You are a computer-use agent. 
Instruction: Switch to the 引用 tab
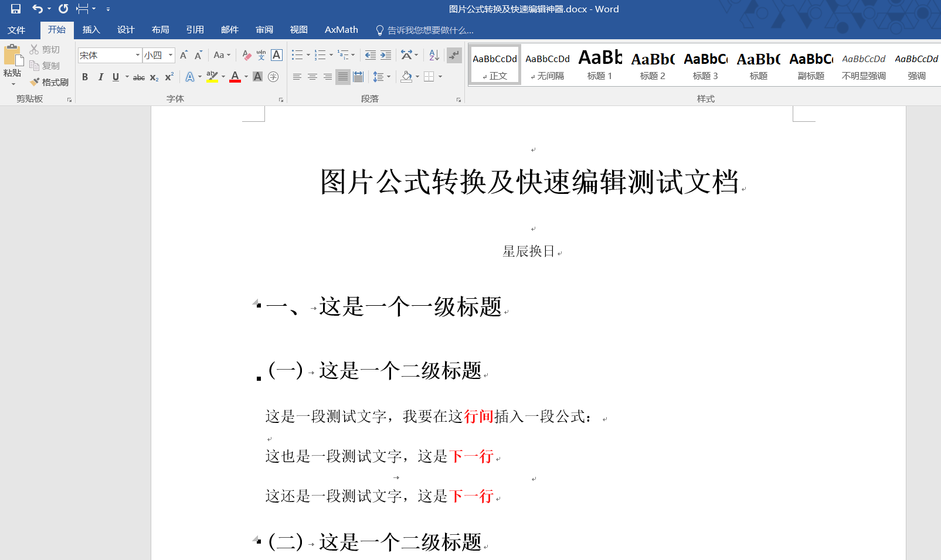tap(195, 30)
